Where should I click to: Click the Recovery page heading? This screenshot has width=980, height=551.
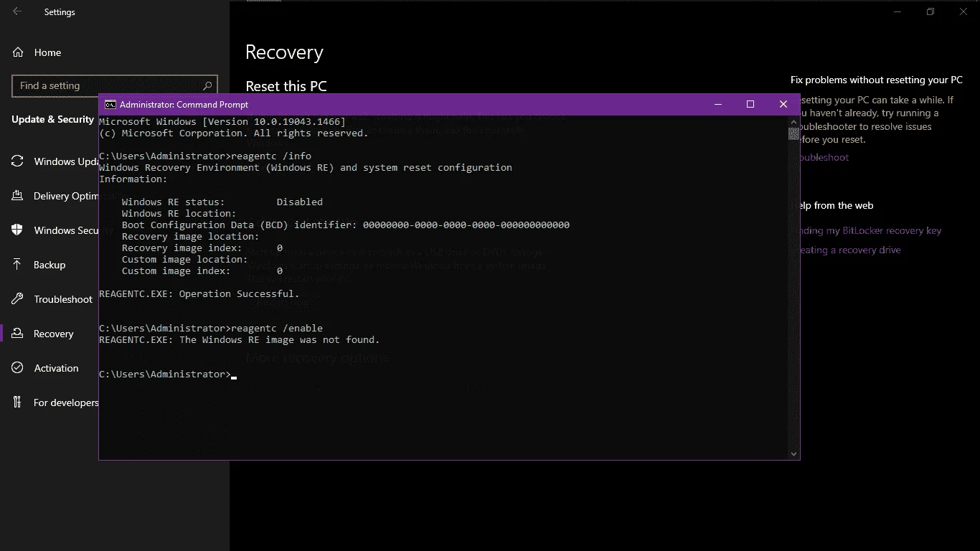pyautogui.click(x=284, y=52)
